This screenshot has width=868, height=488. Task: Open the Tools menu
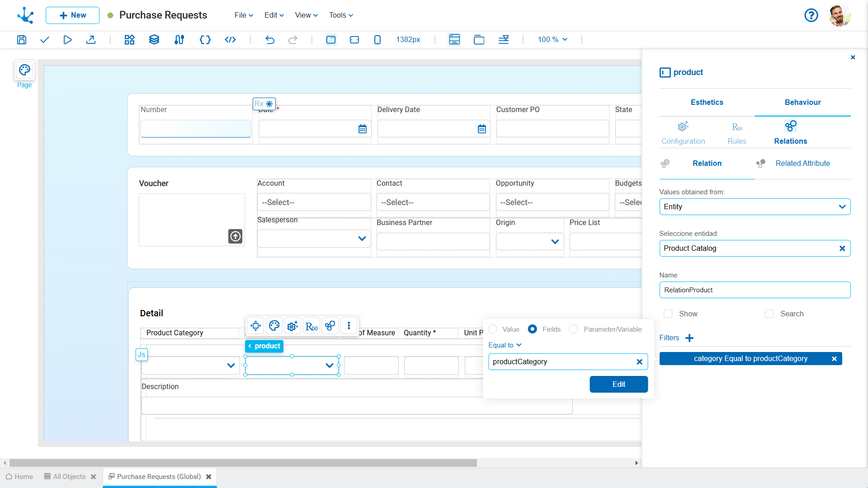(x=341, y=15)
